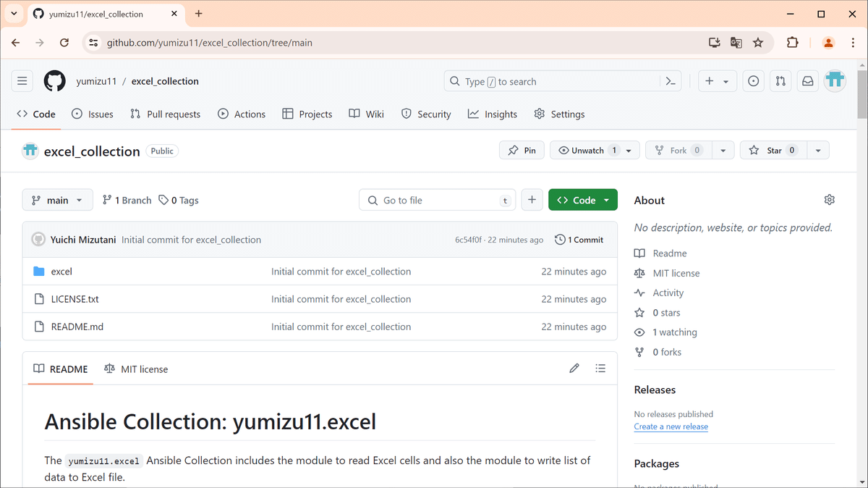
Task: Open the Wiki tab
Action: 366,114
